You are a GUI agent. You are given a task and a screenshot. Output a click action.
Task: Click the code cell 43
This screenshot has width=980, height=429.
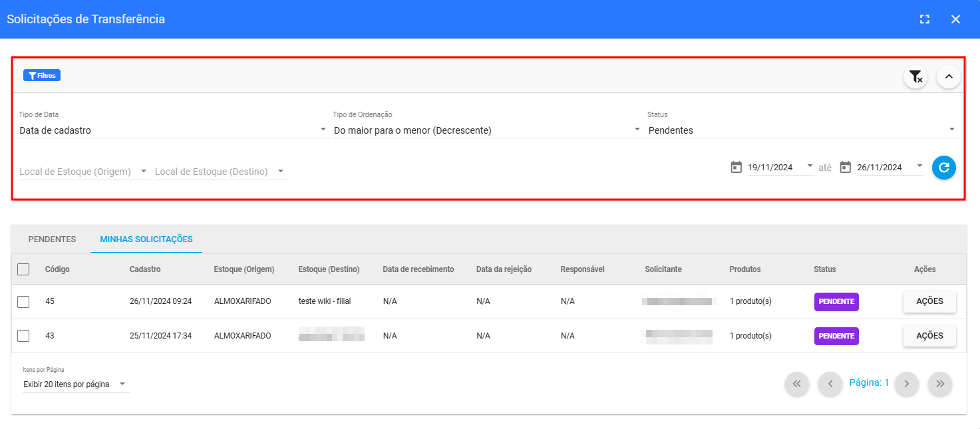coord(50,336)
